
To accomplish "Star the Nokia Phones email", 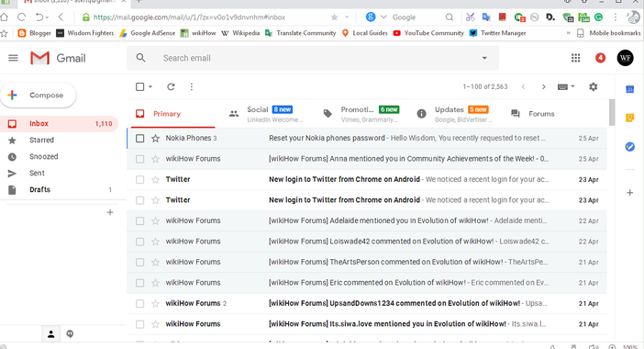I will click(155, 138).
